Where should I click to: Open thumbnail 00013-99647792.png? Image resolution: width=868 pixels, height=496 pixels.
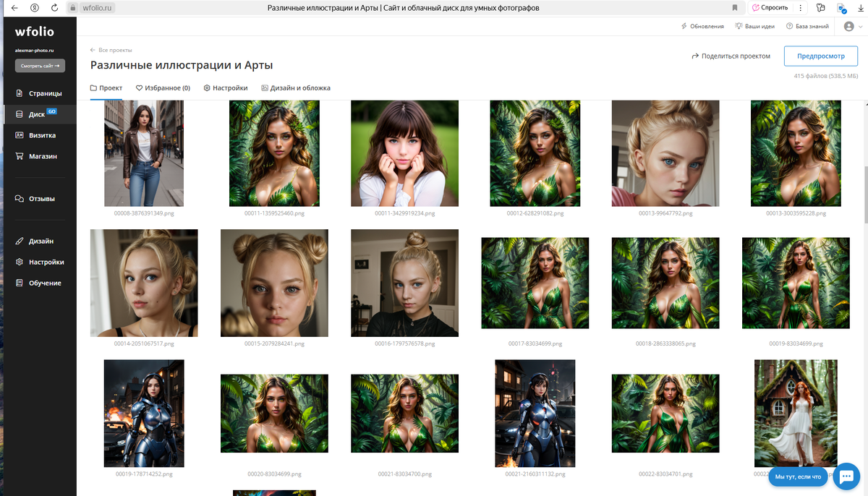click(x=665, y=153)
